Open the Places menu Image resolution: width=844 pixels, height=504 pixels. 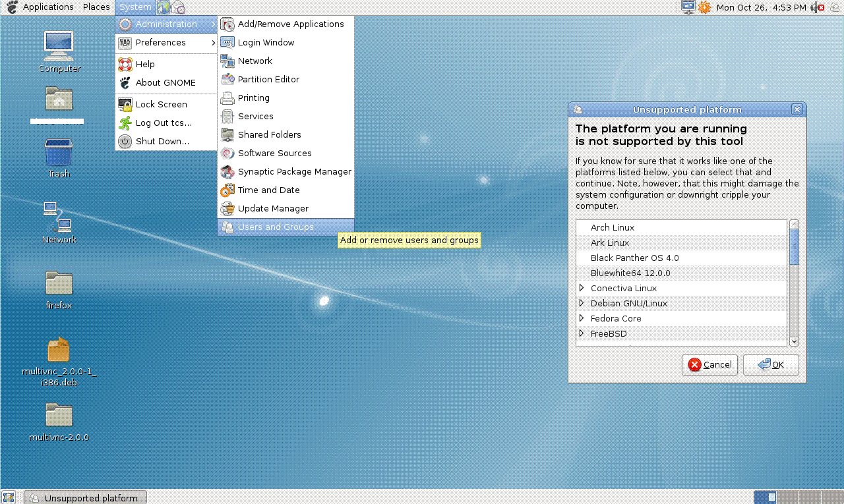[96, 7]
